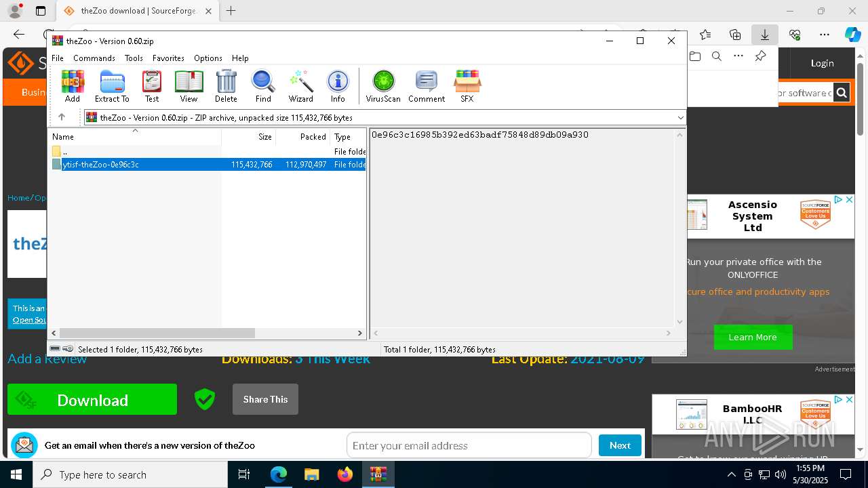Open the Info icon in WinRAR
Screen dimensions: 868x488
[338, 86]
